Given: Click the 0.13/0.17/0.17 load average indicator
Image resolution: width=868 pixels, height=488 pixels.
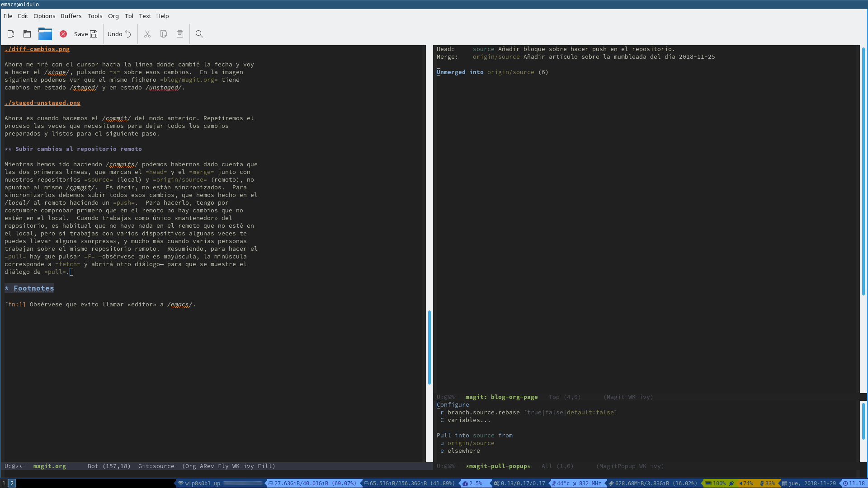Looking at the screenshot, I should click(x=519, y=483).
